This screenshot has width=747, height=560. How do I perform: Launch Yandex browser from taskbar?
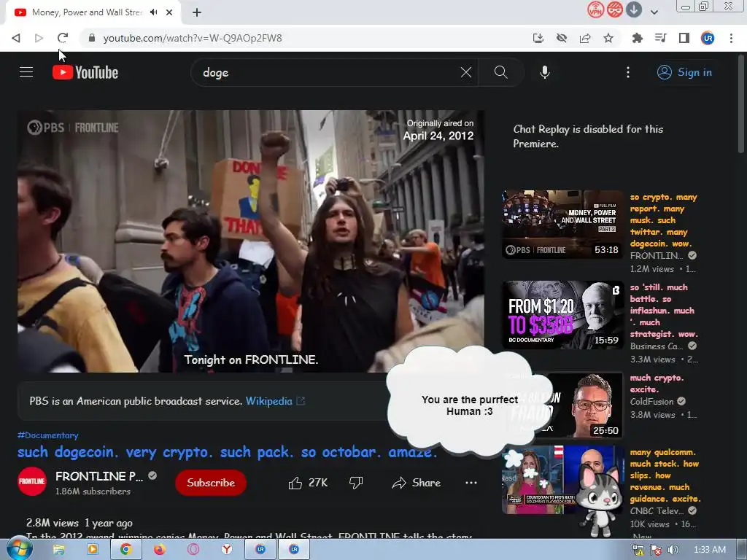click(227, 550)
